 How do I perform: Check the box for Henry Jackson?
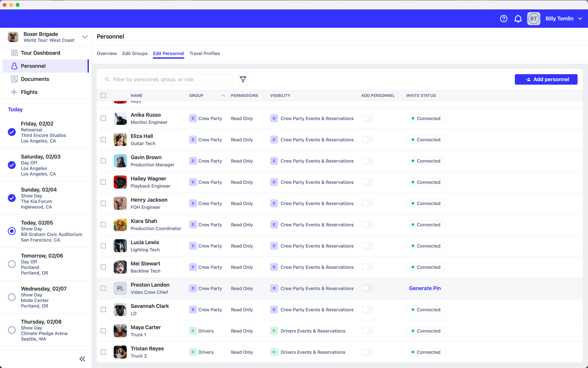pyautogui.click(x=103, y=203)
